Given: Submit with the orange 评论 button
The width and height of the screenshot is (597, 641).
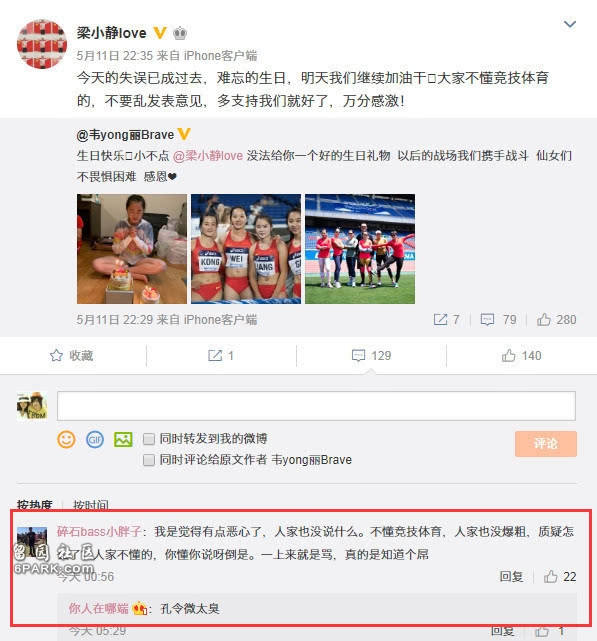Looking at the screenshot, I should tap(546, 444).
